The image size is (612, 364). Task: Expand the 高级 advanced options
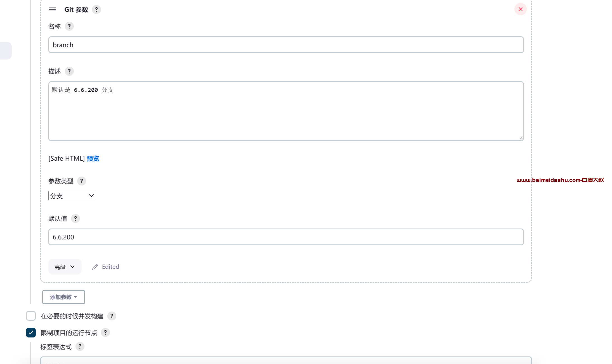pos(65,267)
